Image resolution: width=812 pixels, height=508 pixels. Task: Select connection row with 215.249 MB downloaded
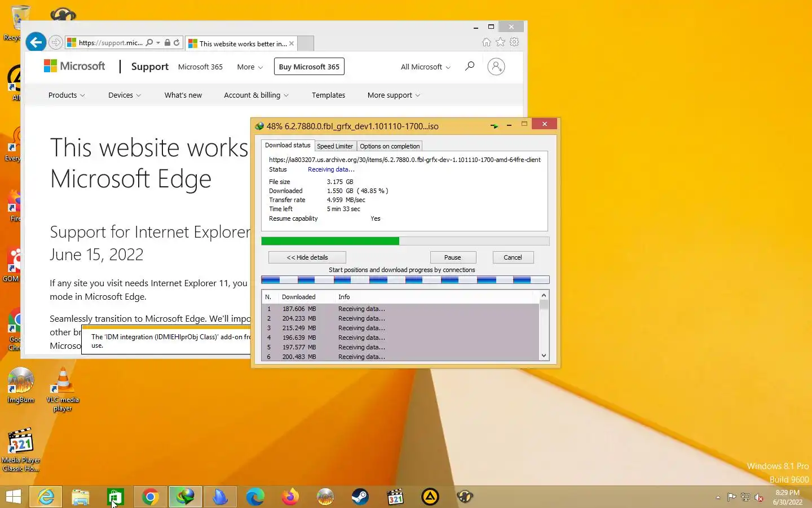point(400,328)
